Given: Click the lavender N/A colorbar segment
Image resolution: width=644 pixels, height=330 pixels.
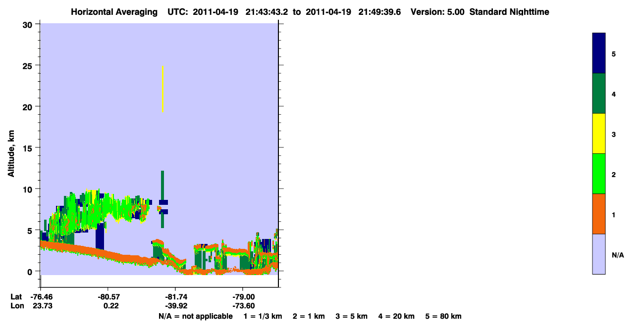Looking at the screenshot, I should coord(599,254).
